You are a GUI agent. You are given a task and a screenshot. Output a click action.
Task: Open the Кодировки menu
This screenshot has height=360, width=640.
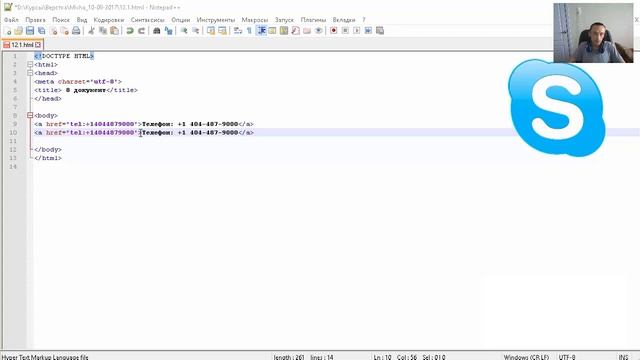[x=109, y=20]
